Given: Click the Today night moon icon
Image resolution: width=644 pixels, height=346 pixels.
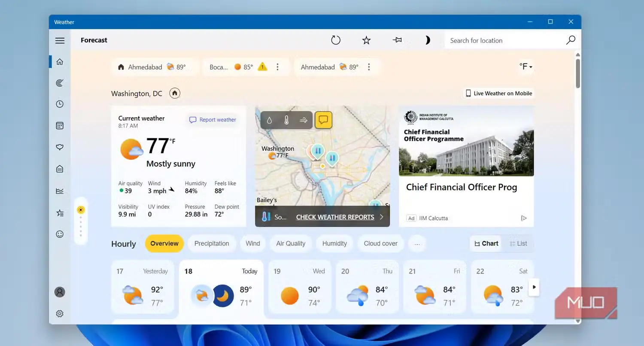Looking at the screenshot, I should click(223, 295).
